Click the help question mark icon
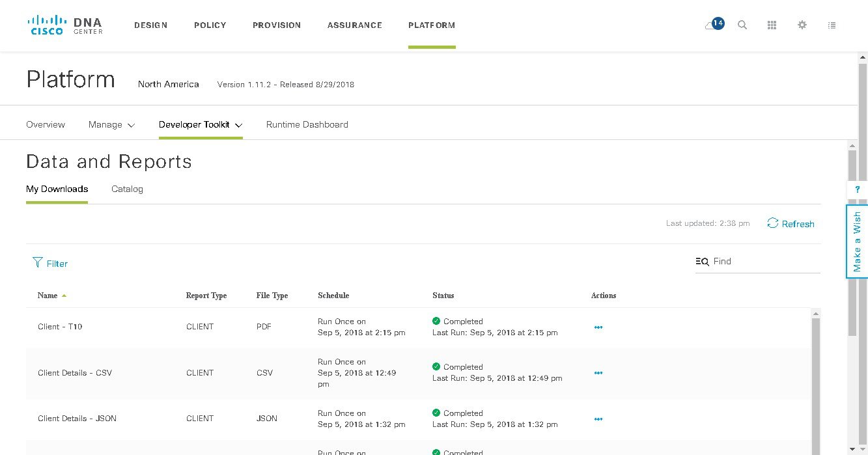The height and width of the screenshot is (455, 868). (858, 189)
